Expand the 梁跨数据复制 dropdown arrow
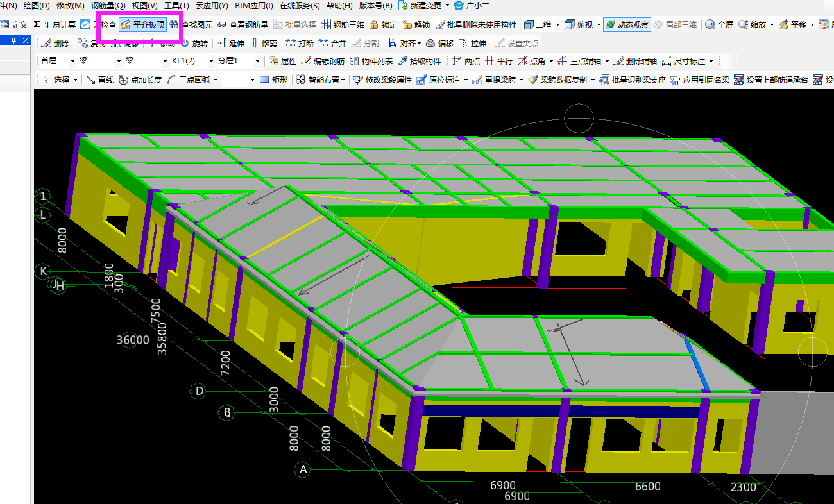 [x=593, y=80]
